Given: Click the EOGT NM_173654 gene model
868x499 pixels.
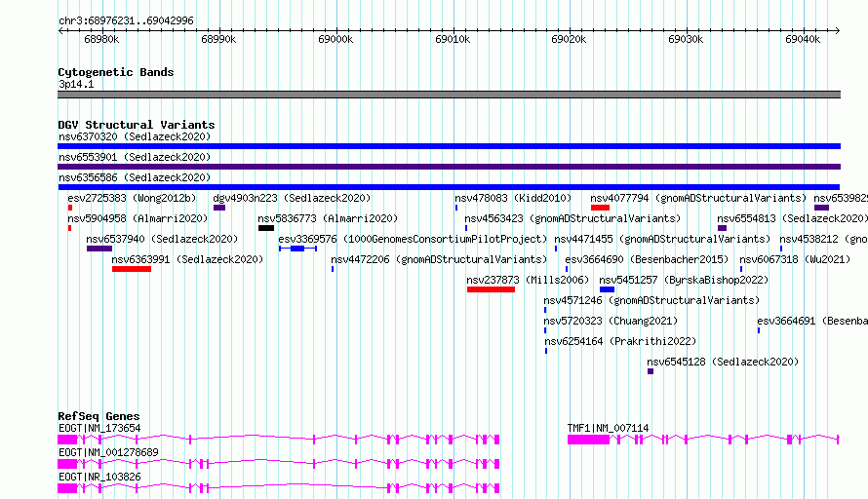Looking at the screenshot, I should [x=279, y=440].
